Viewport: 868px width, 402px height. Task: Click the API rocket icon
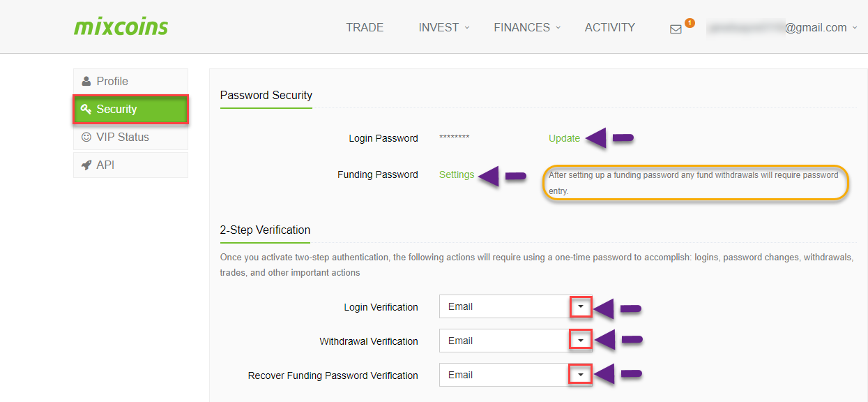(86, 165)
